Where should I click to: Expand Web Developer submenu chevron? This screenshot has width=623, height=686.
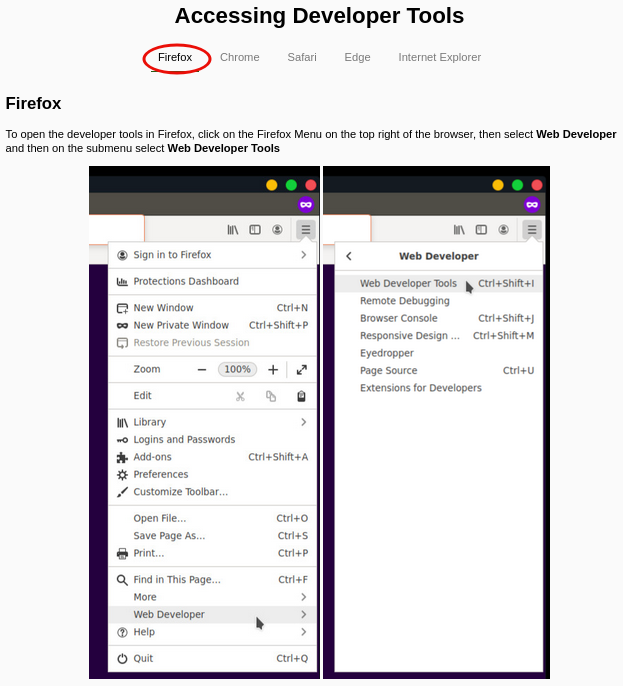(x=304, y=614)
